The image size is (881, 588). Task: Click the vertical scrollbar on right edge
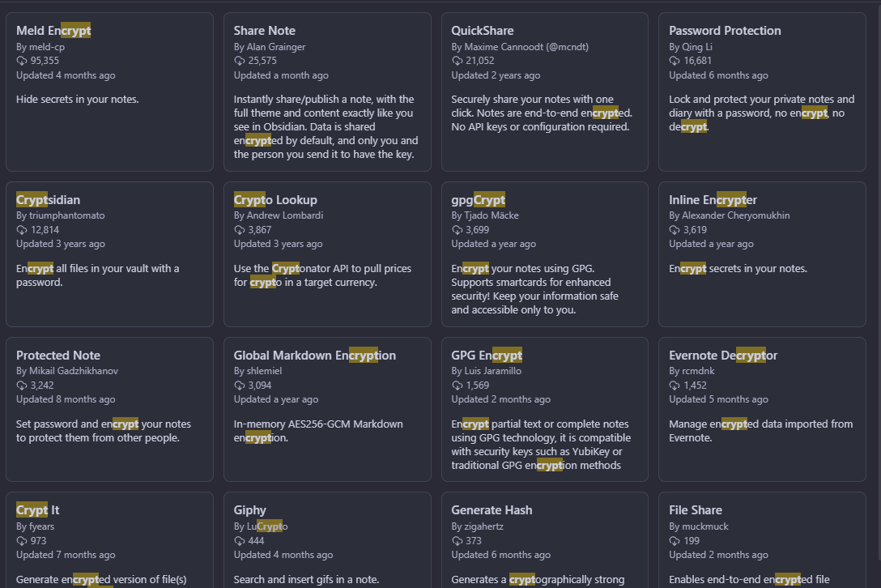tap(877, 281)
